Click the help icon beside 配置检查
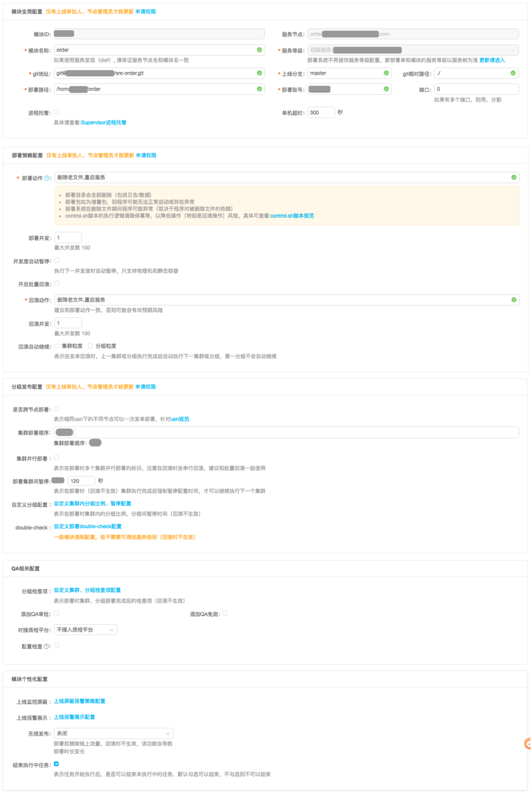The width and height of the screenshot is (532, 793). point(47,646)
